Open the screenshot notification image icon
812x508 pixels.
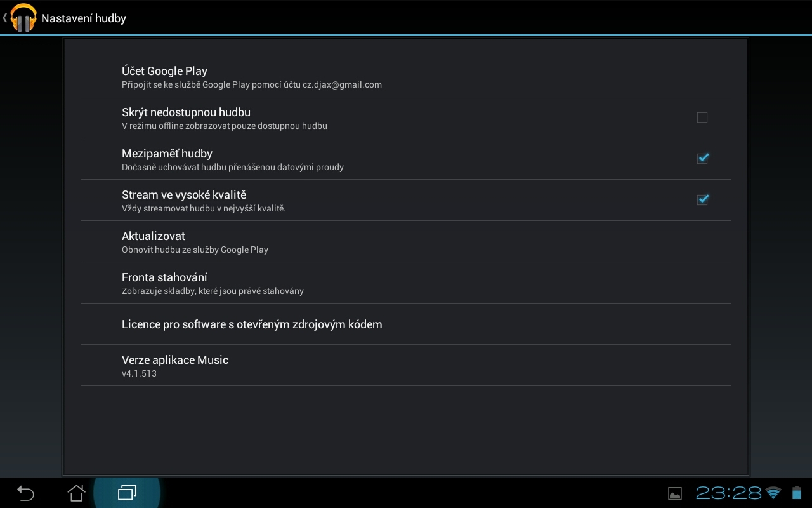(x=674, y=493)
